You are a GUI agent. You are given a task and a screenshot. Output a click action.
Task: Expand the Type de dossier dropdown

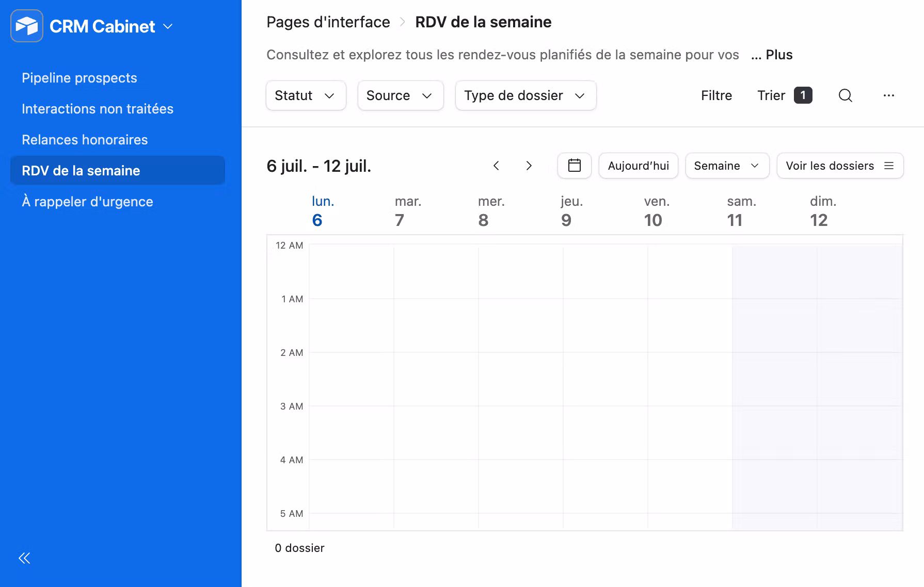tap(525, 95)
